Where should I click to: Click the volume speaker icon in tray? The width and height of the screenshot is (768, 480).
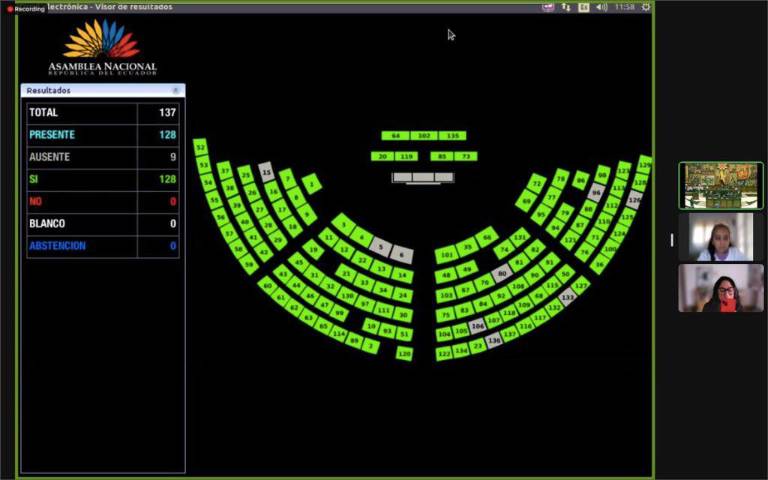click(x=601, y=7)
